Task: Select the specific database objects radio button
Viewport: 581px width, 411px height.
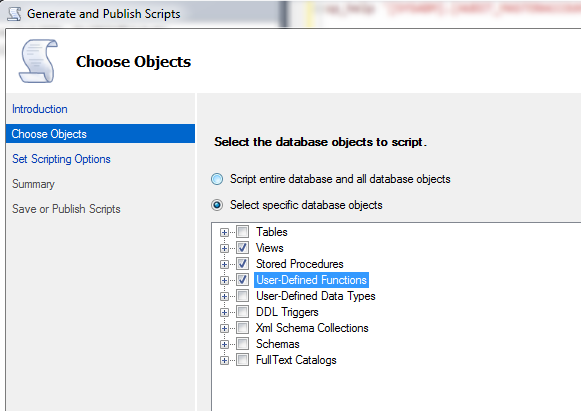Action: [x=217, y=205]
